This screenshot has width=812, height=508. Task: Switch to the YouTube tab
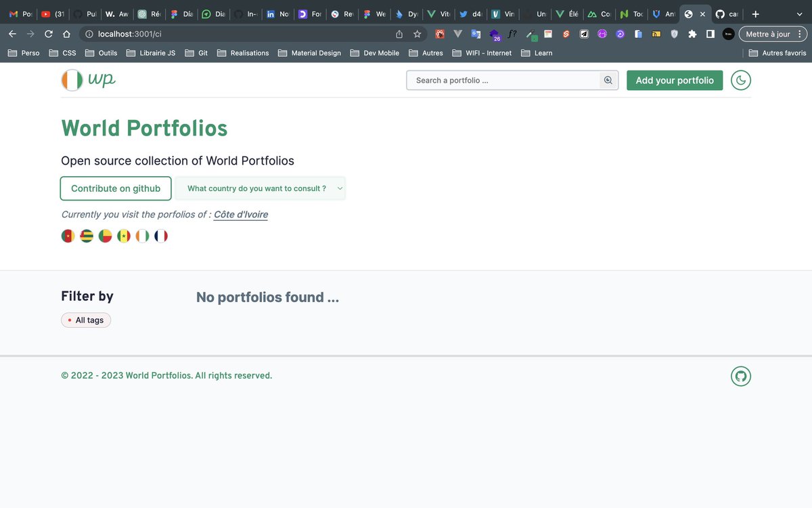pos(52,14)
